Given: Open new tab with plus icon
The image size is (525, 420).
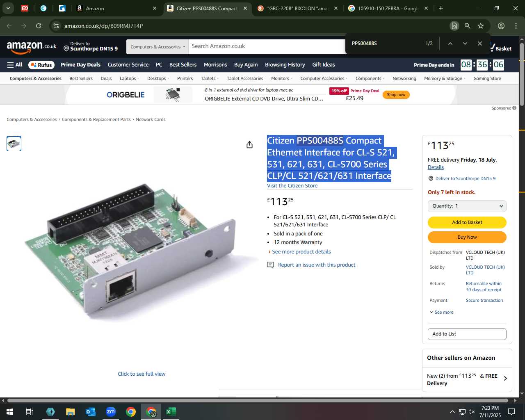Looking at the screenshot, I should (441, 8).
